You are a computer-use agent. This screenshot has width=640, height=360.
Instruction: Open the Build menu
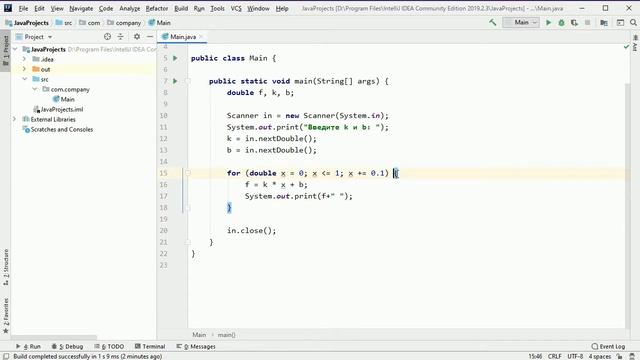pyautogui.click(x=181, y=8)
